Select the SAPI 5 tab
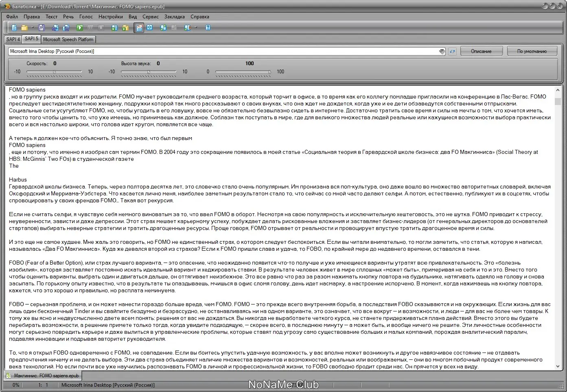 pos(31,39)
